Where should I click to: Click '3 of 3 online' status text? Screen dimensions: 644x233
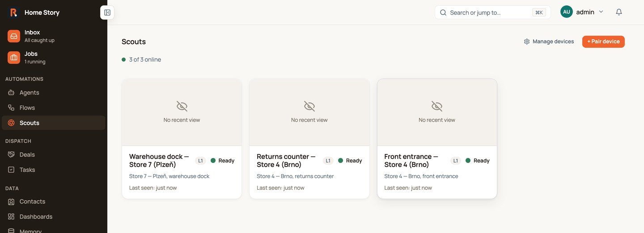coord(145,59)
